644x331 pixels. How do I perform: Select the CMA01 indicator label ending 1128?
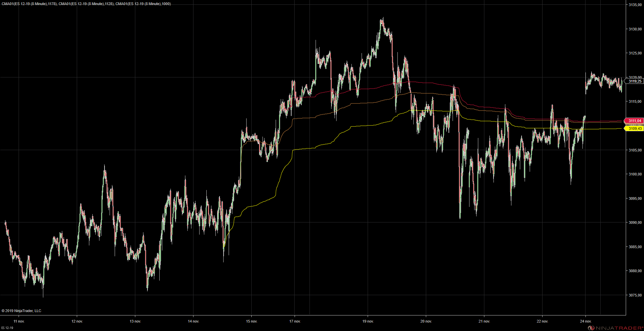pyautogui.click(x=86, y=4)
